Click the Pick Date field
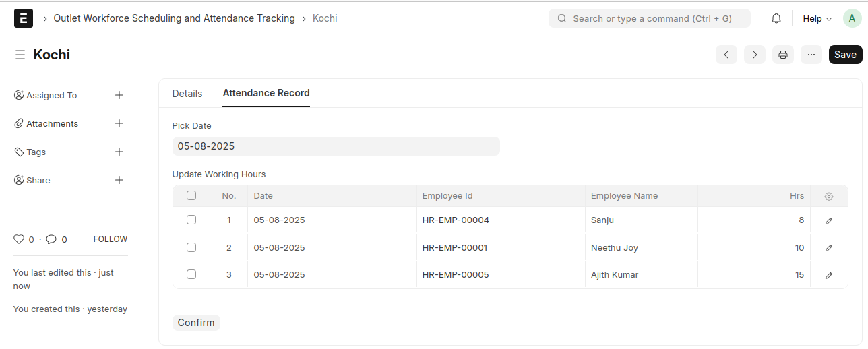Viewport: 868px width, 349px height. 336,146
